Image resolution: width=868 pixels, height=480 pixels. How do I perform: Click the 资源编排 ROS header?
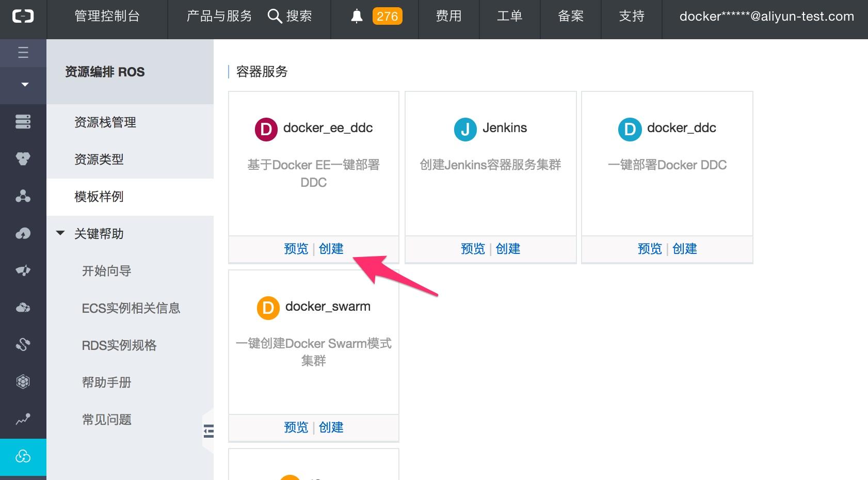tap(105, 72)
